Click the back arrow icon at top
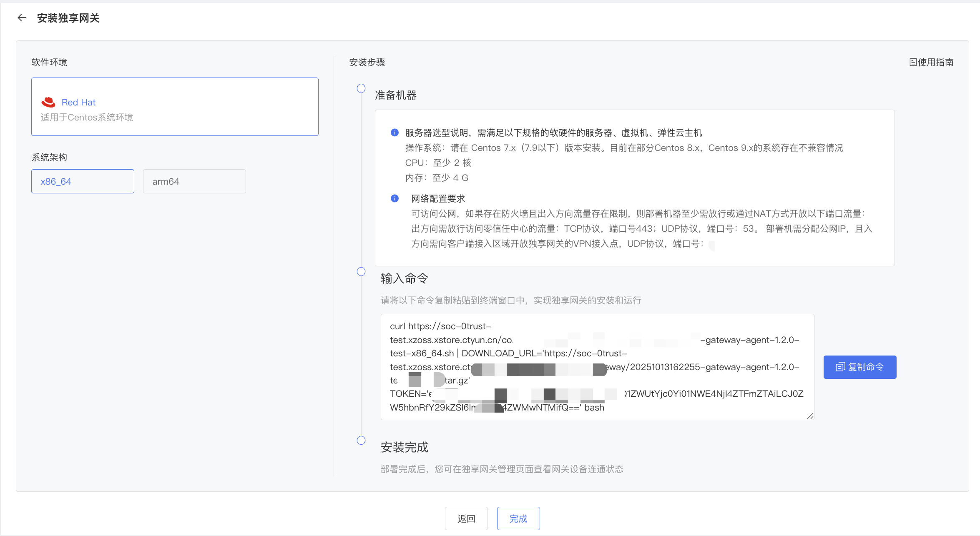Screen dimensions: 980x536 click(22, 18)
